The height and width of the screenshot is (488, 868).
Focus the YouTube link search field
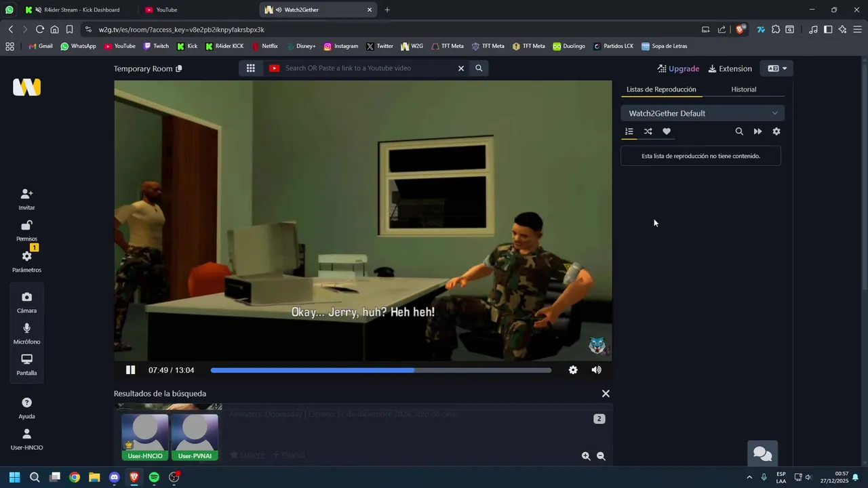click(x=367, y=68)
